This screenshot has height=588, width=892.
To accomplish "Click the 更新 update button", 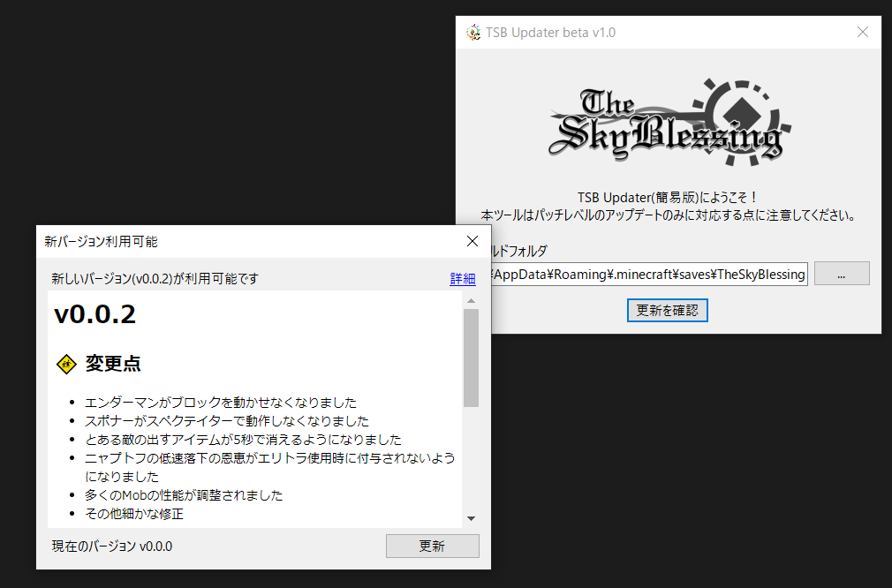I will (x=433, y=546).
